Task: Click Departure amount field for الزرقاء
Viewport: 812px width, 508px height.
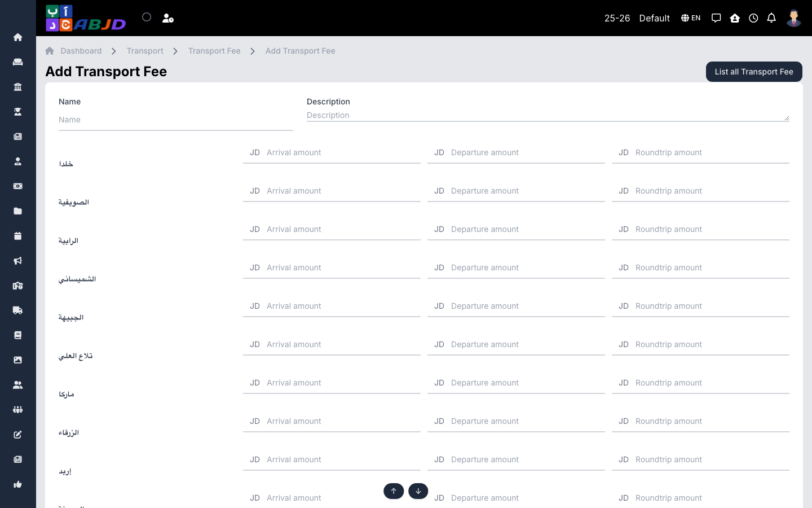Action: 516,421
